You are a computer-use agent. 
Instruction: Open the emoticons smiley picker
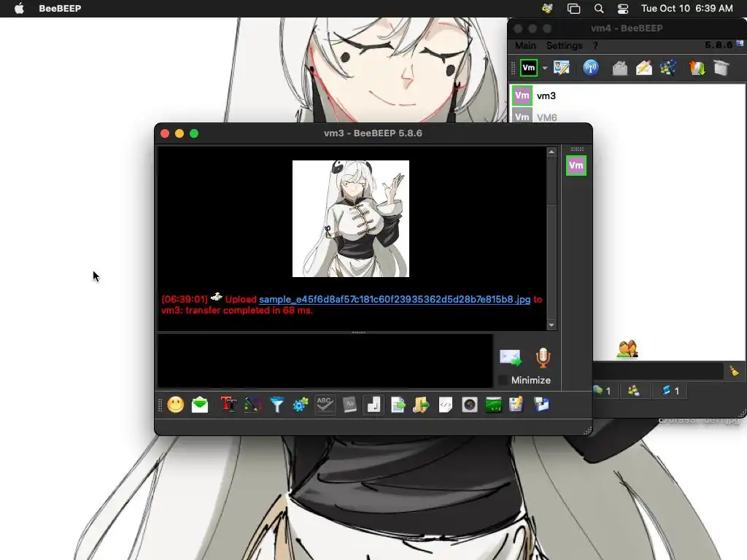tap(175, 405)
